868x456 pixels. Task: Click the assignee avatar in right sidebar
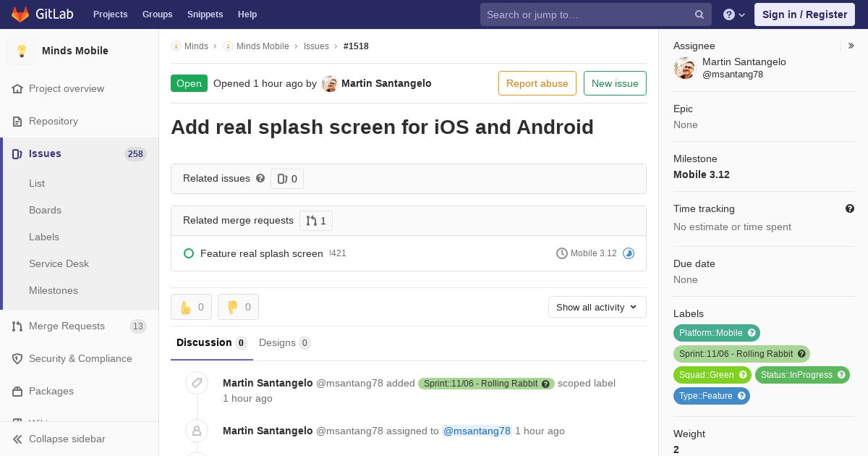coord(684,68)
